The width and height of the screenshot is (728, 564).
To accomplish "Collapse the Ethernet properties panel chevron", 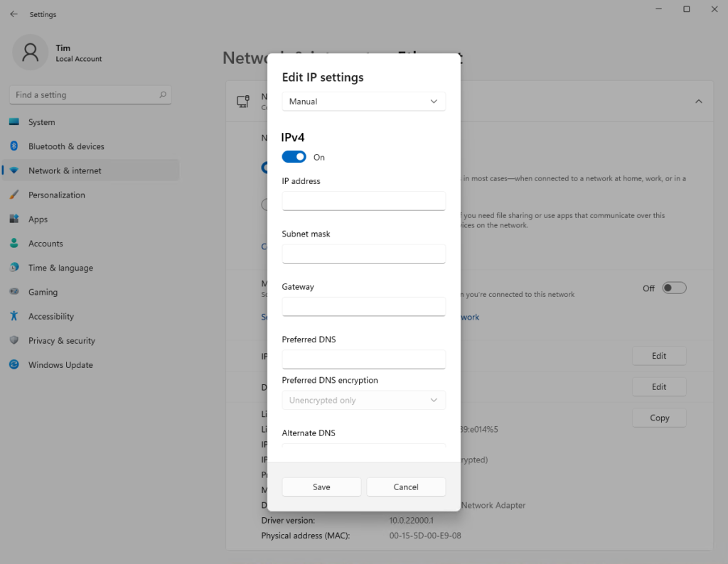I will pos(699,101).
